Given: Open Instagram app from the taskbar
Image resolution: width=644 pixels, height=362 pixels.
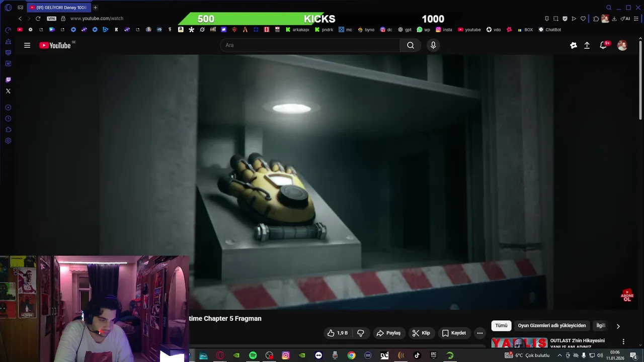Looking at the screenshot, I should pos(285,355).
